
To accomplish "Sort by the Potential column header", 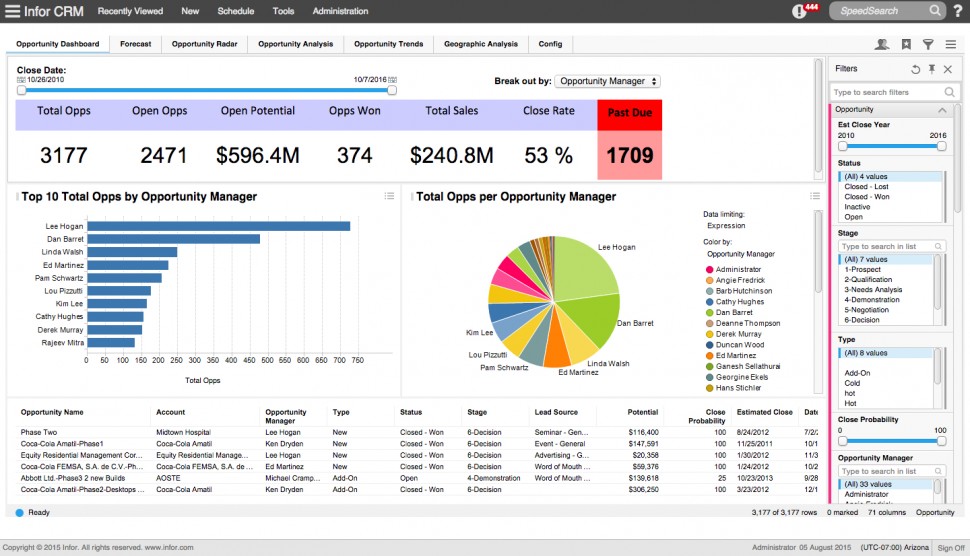I will coord(643,412).
